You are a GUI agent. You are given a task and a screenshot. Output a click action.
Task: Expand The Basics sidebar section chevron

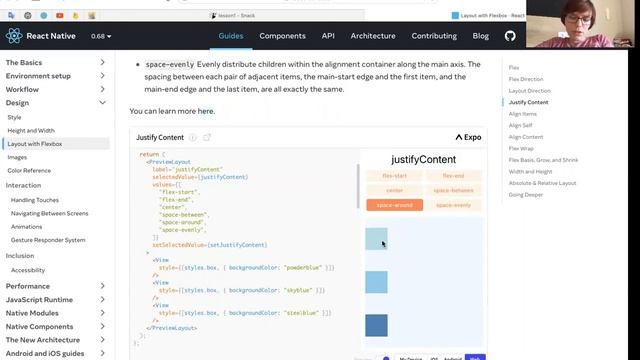click(102, 62)
